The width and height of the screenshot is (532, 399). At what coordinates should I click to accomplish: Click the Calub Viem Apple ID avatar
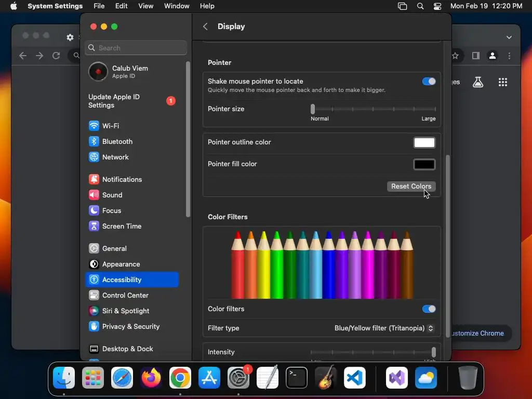pyautogui.click(x=98, y=72)
